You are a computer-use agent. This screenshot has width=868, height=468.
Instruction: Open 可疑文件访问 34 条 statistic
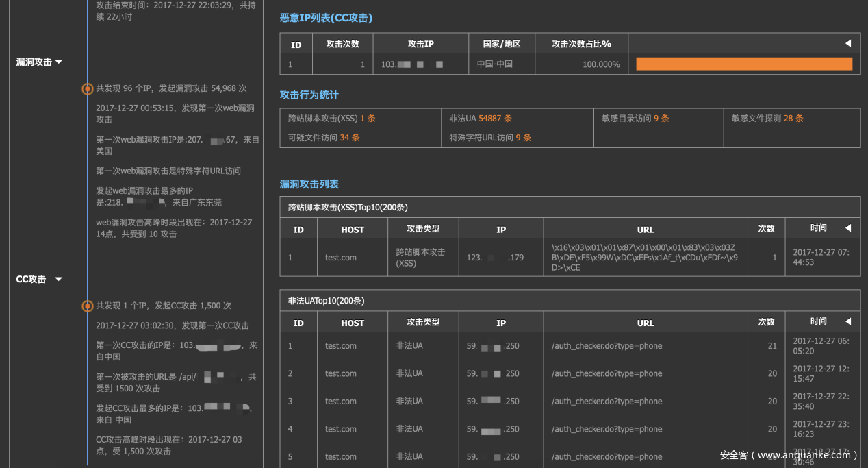tap(323, 138)
